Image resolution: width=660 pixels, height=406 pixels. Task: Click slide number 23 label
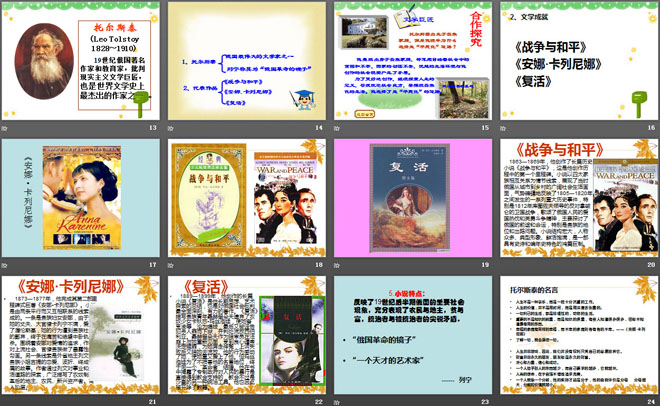tap(485, 402)
